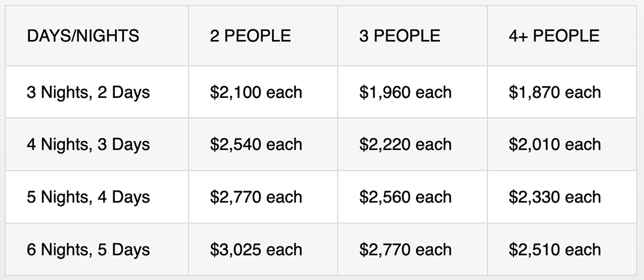Click the $2,220 each price cell
This screenshot has height=280, width=644.
click(x=405, y=144)
